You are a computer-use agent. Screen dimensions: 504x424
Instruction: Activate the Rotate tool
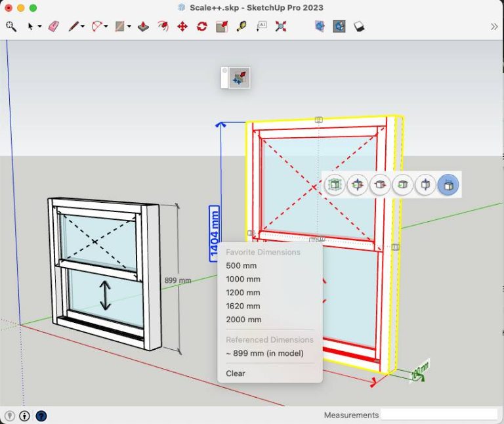point(202,26)
